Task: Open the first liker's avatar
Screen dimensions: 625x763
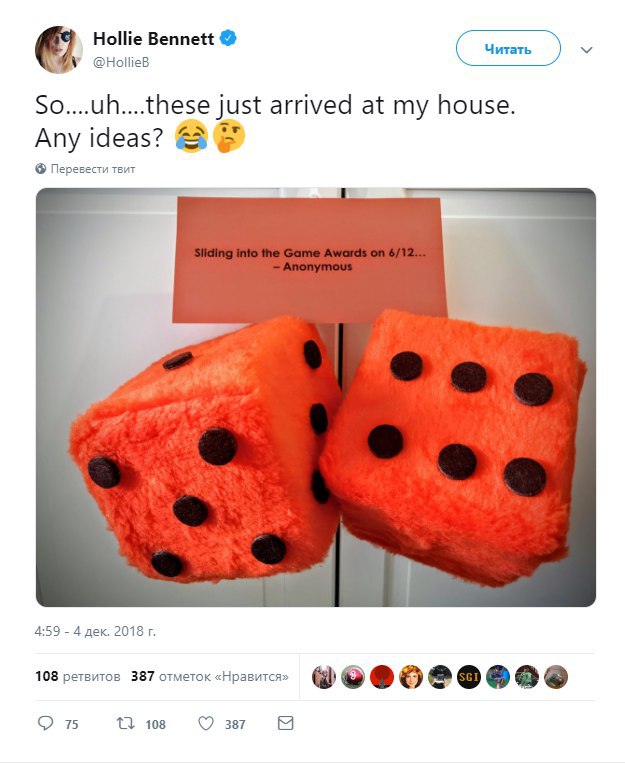Action: coord(324,677)
